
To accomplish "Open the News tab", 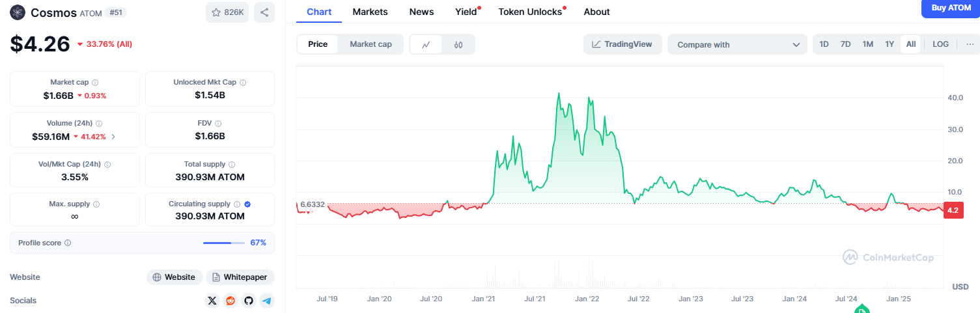I will point(421,12).
